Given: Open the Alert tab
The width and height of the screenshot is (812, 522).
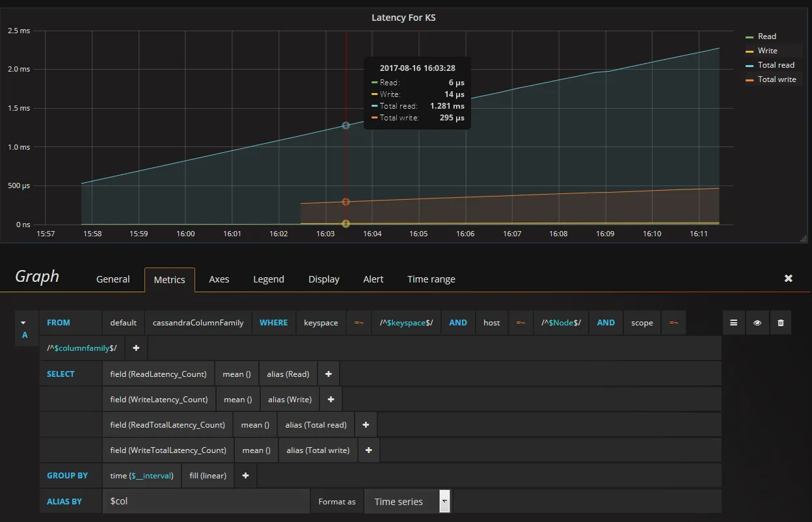Looking at the screenshot, I should tap(373, 279).
